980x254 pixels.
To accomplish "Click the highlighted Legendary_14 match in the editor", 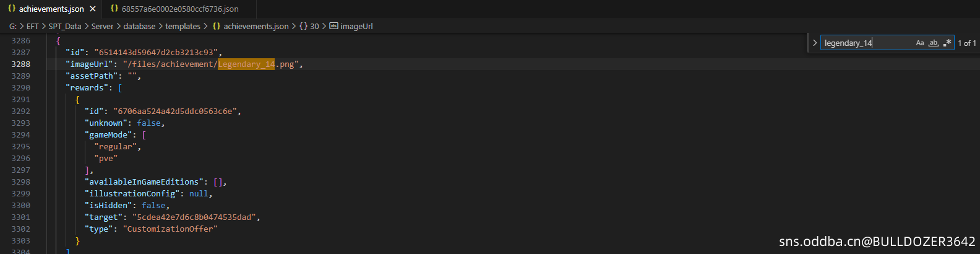I will tap(246, 64).
